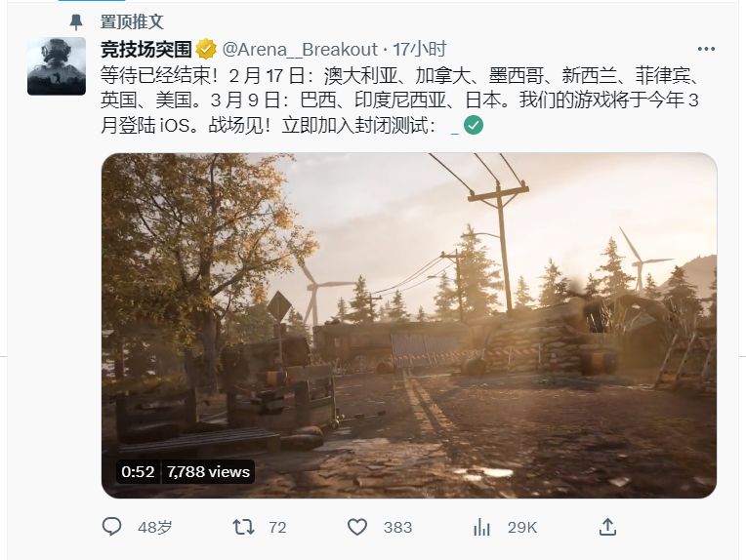The height and width of the screenshot is (560, 746).
Task: Open the three-dot more options menu
Action: (706, 49)
